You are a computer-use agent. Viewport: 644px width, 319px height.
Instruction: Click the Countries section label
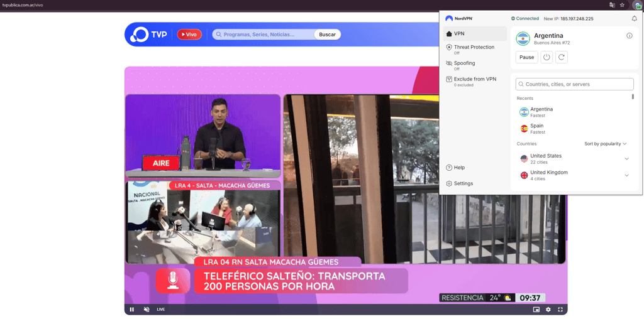point(526,144)
